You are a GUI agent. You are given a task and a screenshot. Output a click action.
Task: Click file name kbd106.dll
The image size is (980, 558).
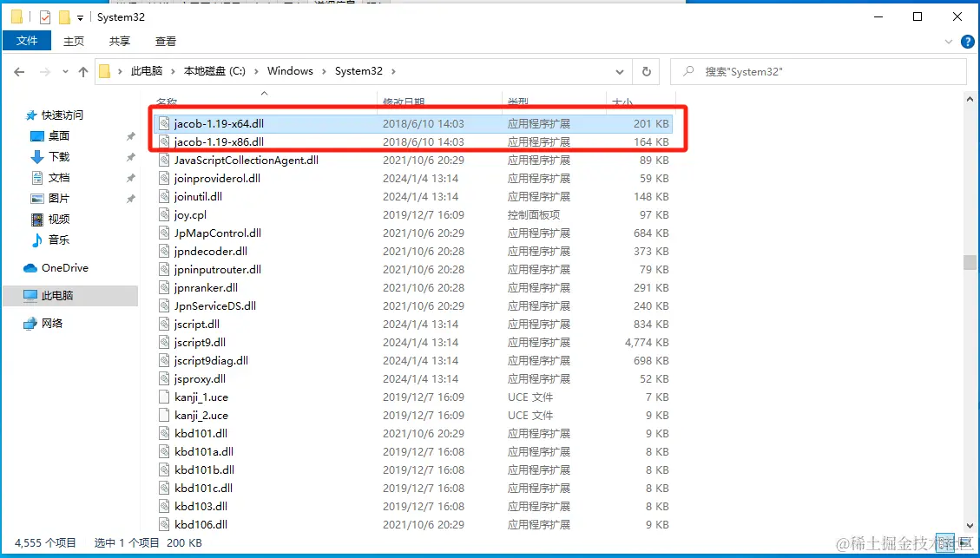coord(201,524)
